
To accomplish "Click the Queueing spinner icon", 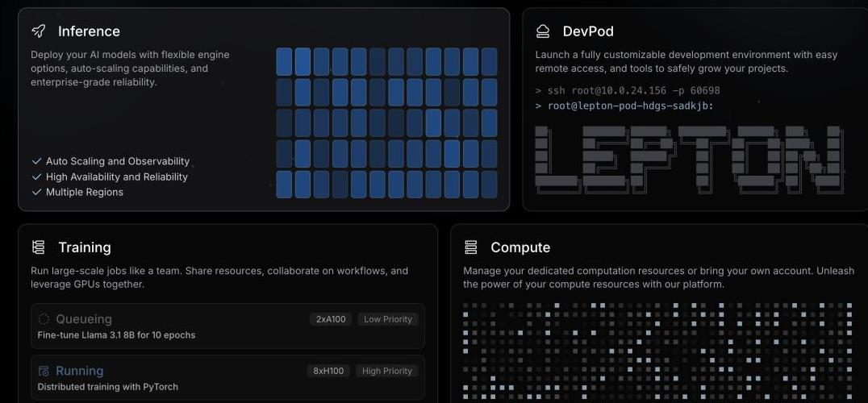I will [x=44, y=319].
